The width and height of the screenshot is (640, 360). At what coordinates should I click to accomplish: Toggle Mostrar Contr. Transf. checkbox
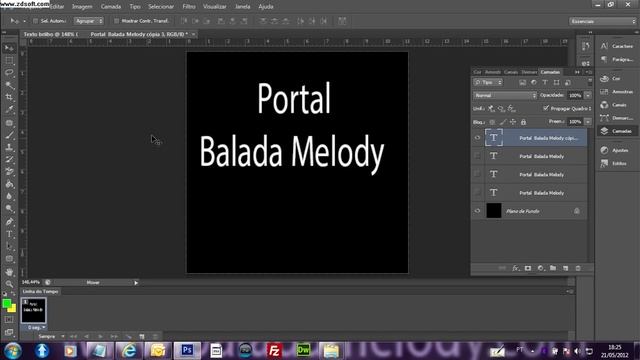pos(116,21)
